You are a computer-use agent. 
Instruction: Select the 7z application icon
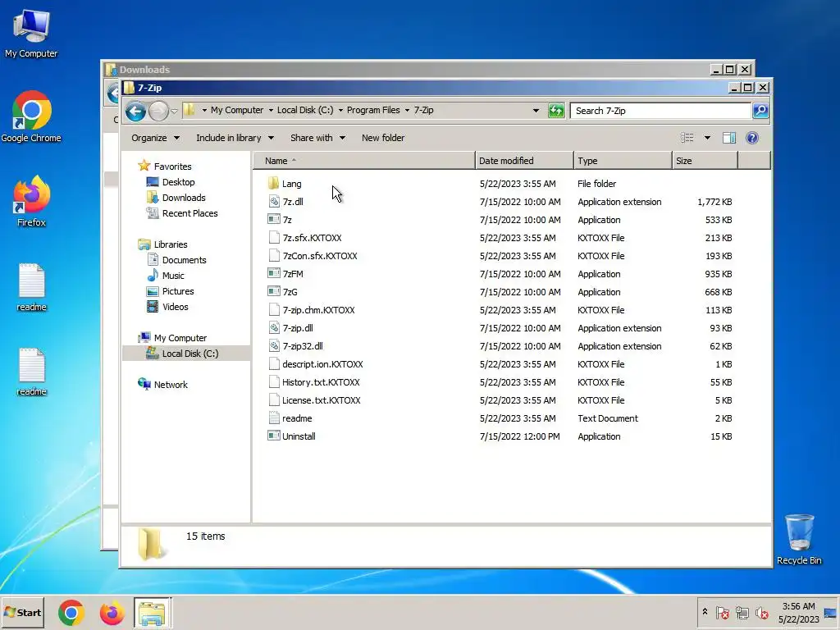tap(274, 220)
